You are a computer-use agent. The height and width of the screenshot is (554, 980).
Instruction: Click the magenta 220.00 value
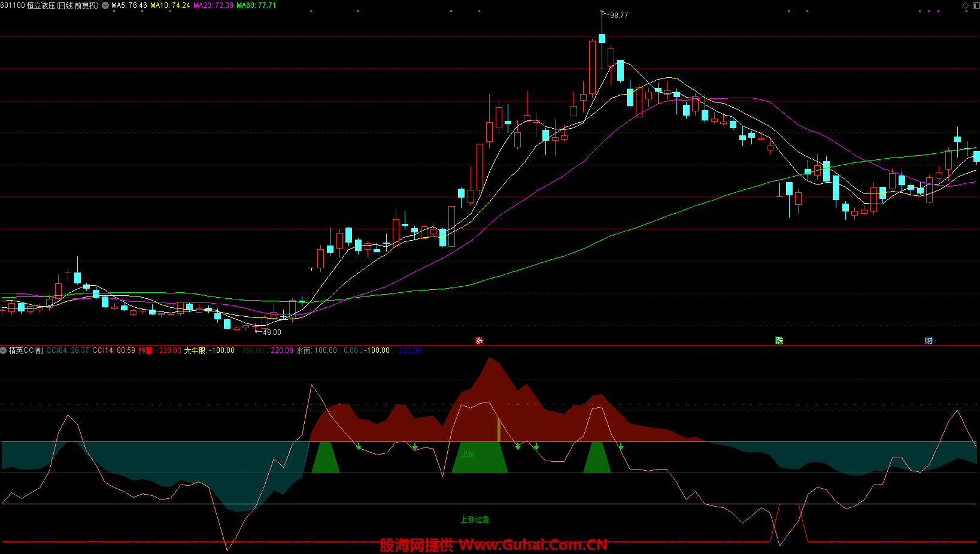(282, 350)
